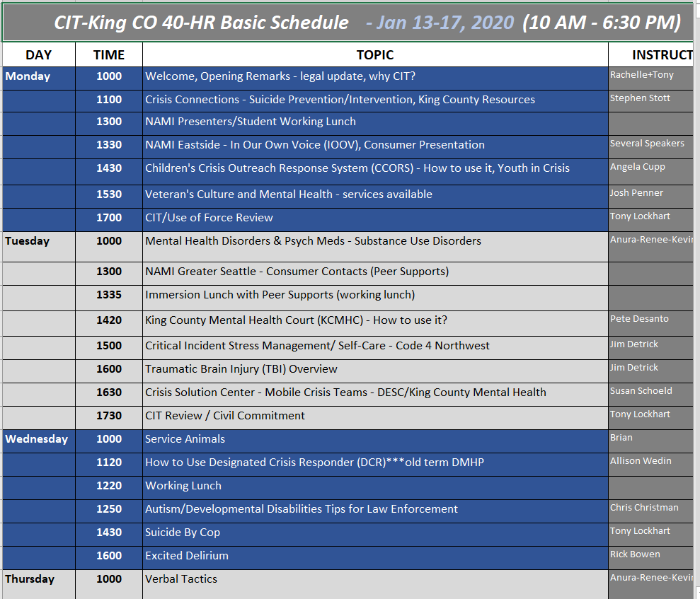Select the 1250 time cell
Screen dimensions: 700x599
pos(109,509)
